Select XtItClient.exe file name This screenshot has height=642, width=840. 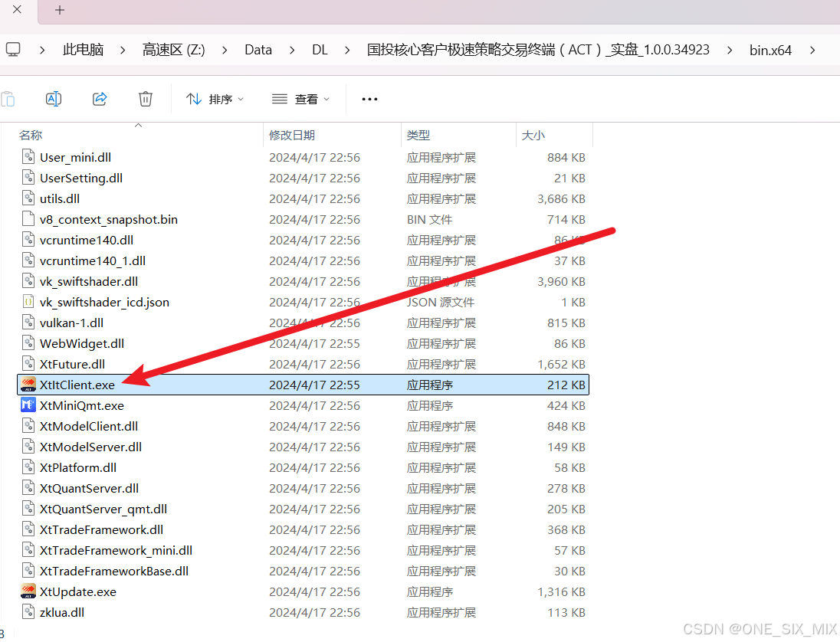(x=77, y=385)
